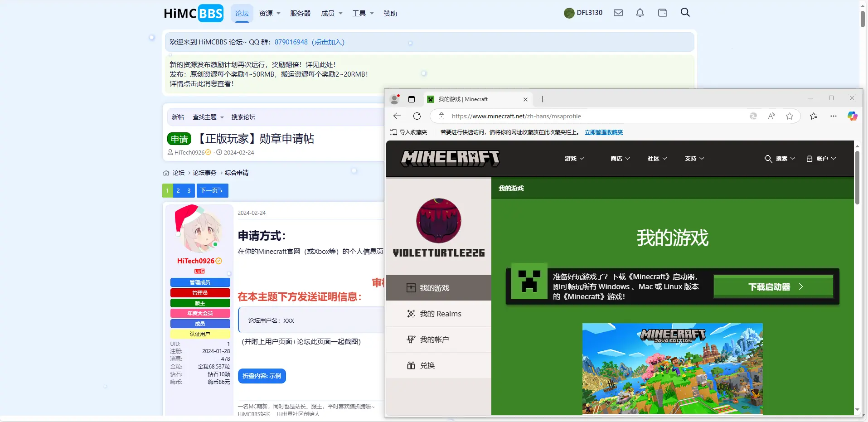The image size is (868, 422).
Task: Open Copilot in the browser toolbar
Action: coord(852,116)
